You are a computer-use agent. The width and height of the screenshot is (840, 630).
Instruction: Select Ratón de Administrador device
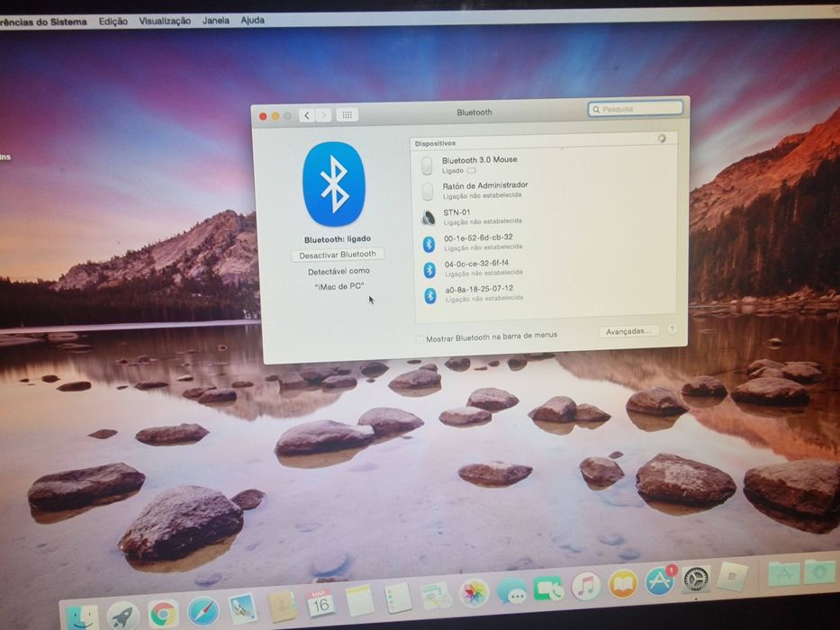[x=544, y=190]
